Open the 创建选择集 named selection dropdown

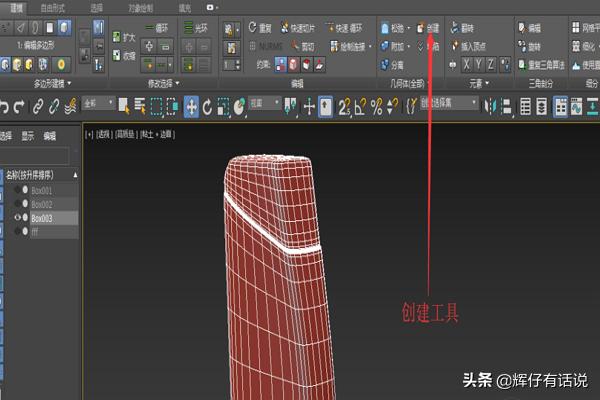pyautogui.click(x=449, y=103)
